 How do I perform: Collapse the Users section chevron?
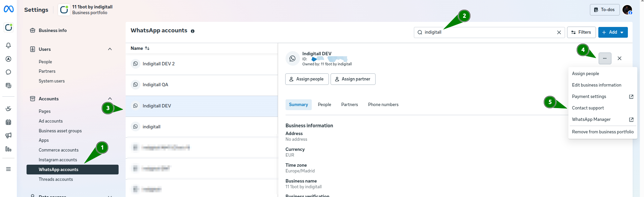point(110,49)
